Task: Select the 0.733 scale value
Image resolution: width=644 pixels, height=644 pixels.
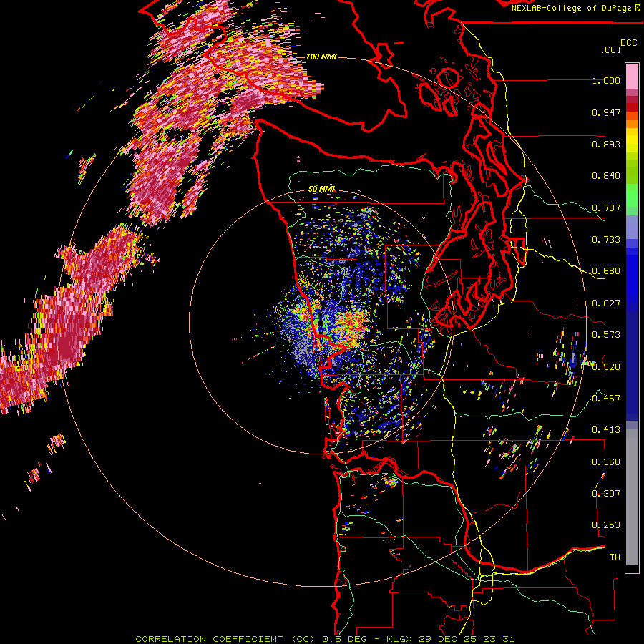Action: (x=606, y=240)
